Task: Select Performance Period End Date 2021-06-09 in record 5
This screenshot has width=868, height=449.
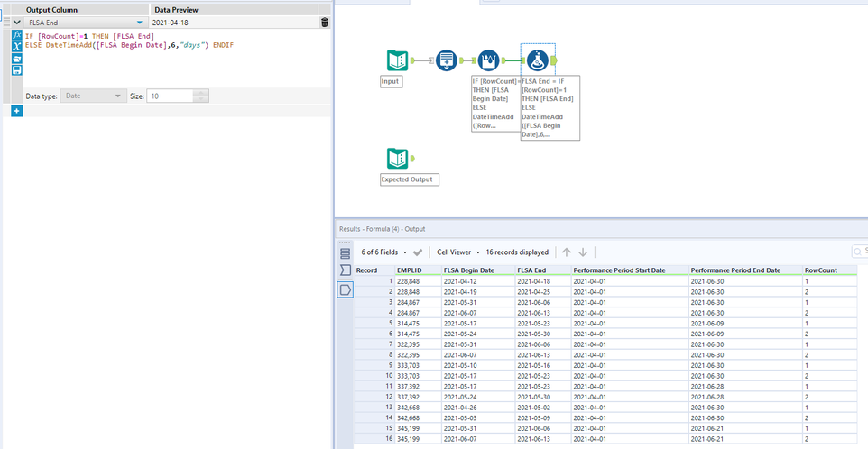Action: 745,323
